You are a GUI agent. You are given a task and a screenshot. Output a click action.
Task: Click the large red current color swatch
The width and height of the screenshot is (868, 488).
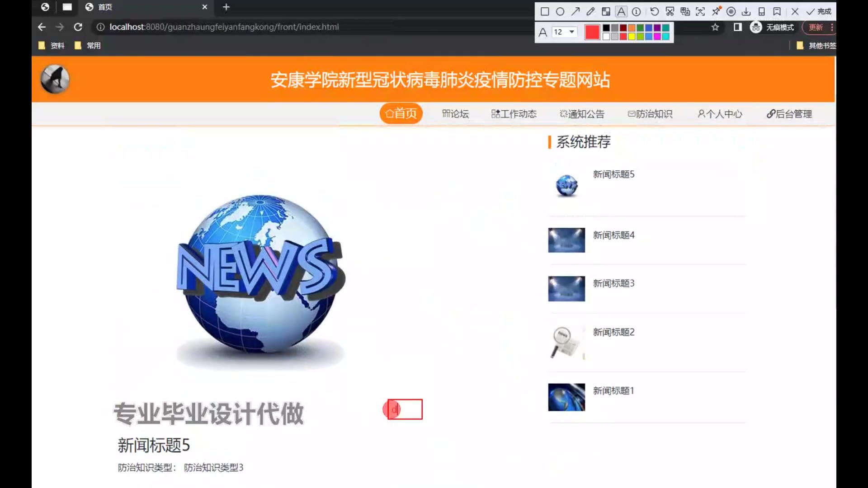[x=592, y=32]
